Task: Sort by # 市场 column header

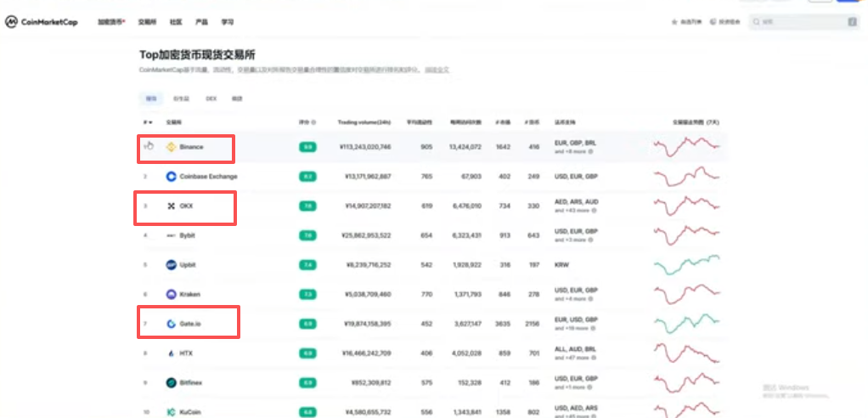Action: 503,122
